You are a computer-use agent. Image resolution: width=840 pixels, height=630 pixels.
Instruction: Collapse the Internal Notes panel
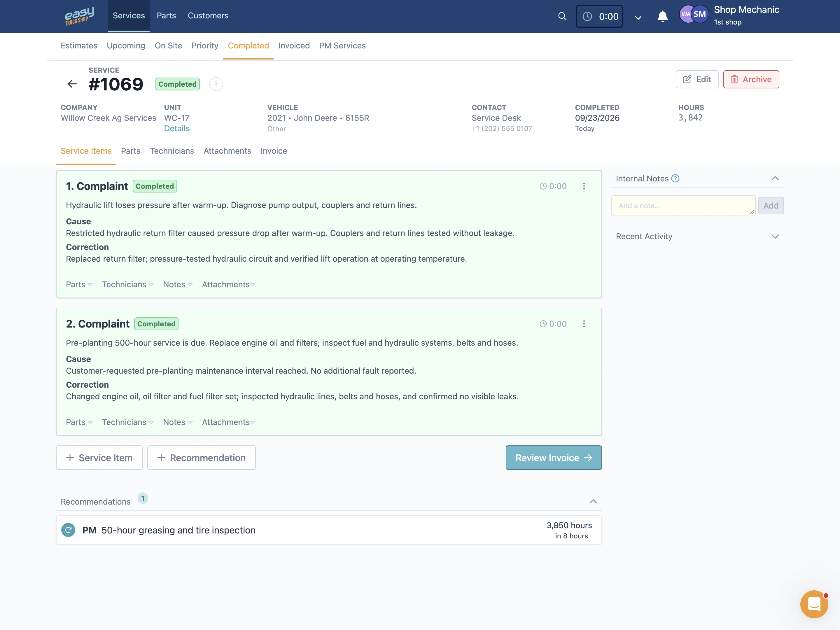[x=775, y=178]
